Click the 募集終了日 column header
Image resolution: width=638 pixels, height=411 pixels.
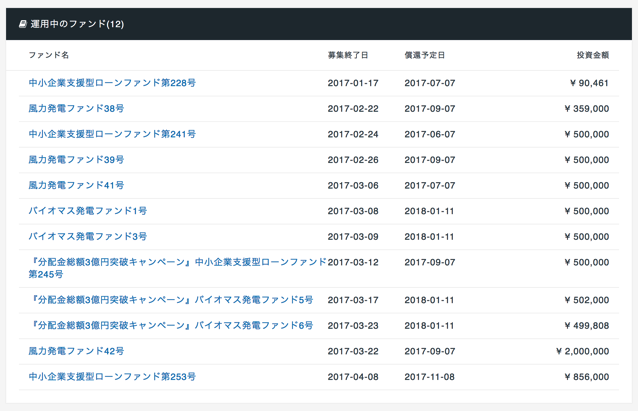tap(348, 55)
